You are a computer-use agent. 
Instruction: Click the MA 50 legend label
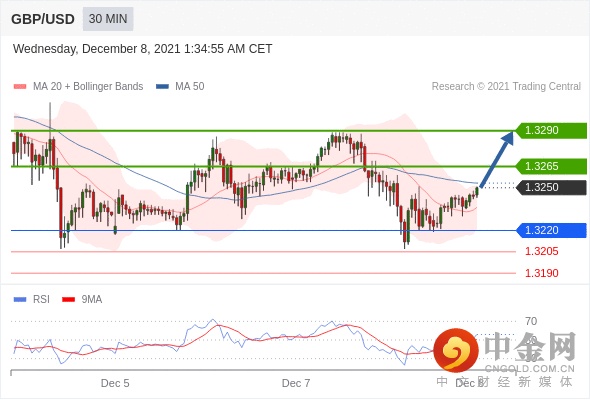tap(190, 87)
